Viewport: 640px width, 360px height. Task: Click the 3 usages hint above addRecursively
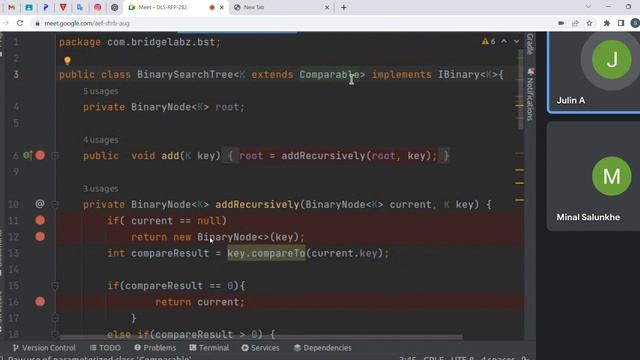pyautogui.click(x=101, y=189)
